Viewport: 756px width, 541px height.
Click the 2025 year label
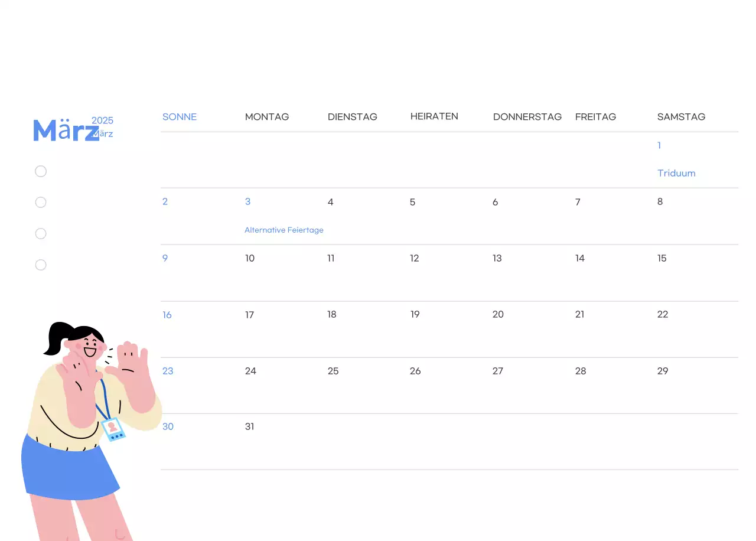[103, 120]
